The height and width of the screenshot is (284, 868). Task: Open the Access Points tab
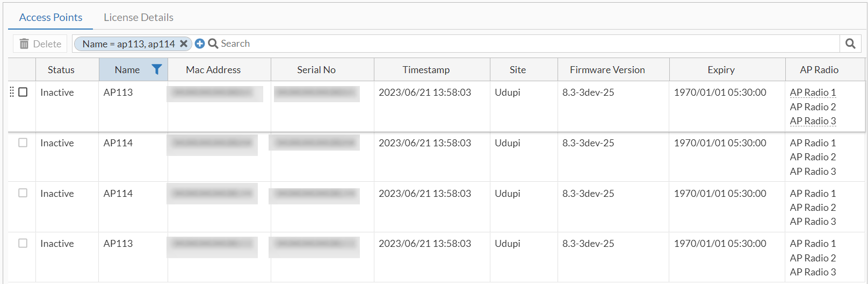[50, 17]
